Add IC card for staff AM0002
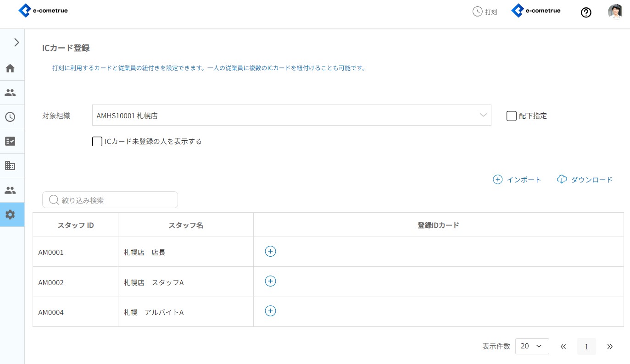Viewport: 630px width, 364px height. [270, 281]
